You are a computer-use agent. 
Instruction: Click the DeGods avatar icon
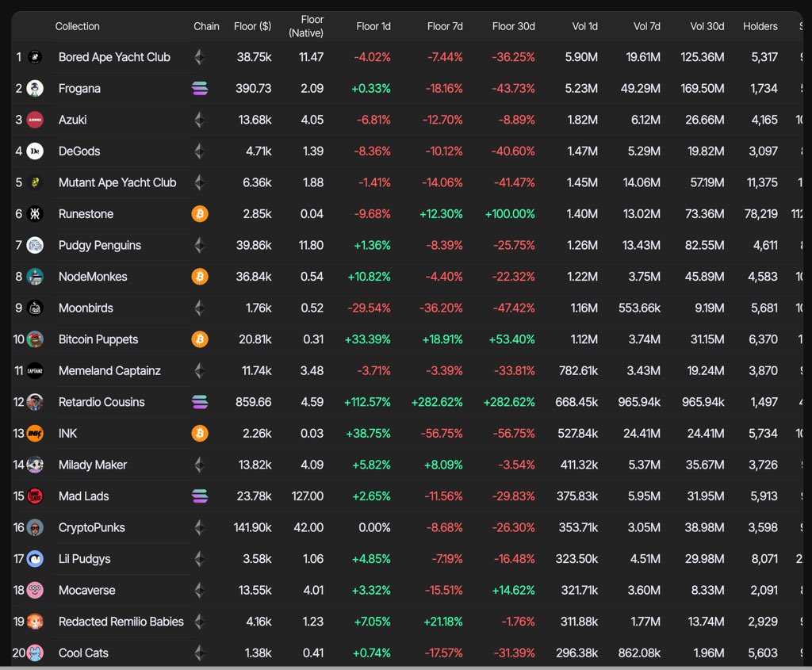pos(35,151)
